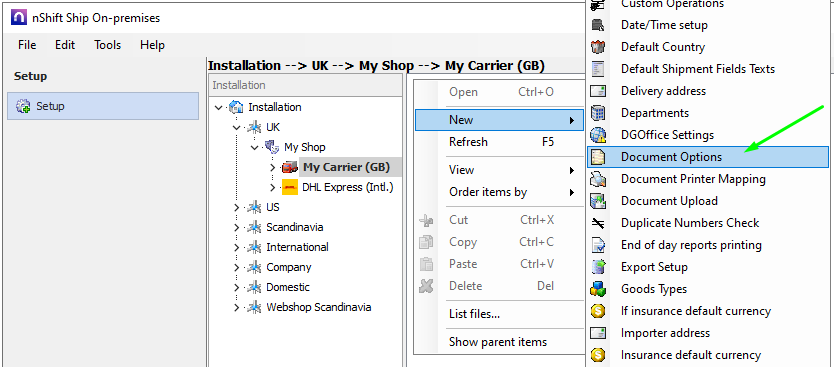Screen dimensions: 834x367
Task: Open the Tools menu
Action: point(108,45)
